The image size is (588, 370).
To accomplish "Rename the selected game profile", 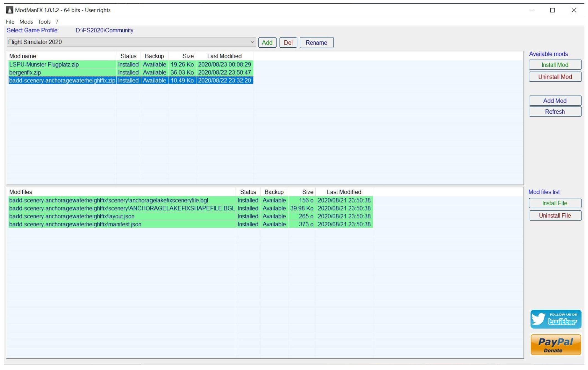I will coord(316,43).
